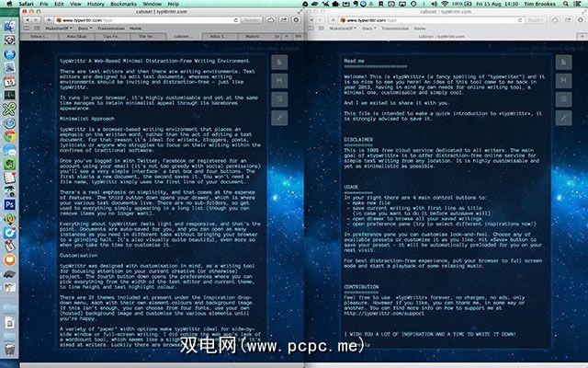Viewport: 588px width, 368px height.
Task: Click Tim Brookes user name in menu bar
Action: click(540, 4)
